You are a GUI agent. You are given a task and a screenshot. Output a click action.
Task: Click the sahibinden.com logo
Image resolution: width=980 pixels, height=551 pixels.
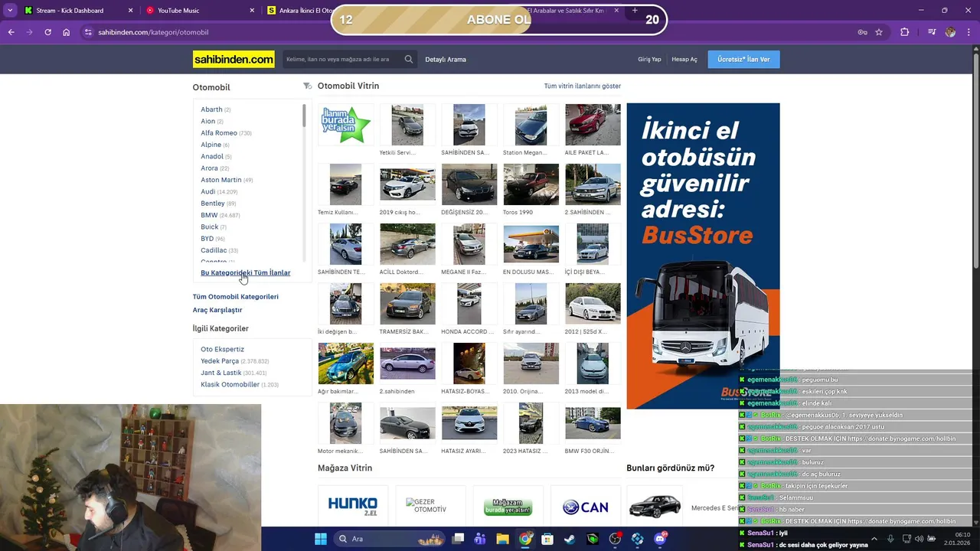coord(234,59)
